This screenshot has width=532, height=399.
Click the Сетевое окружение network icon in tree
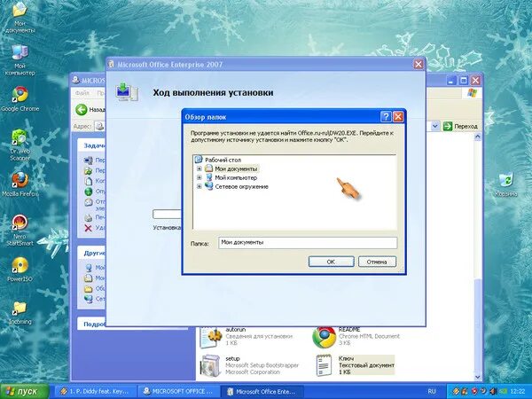(x=208, y=186)
